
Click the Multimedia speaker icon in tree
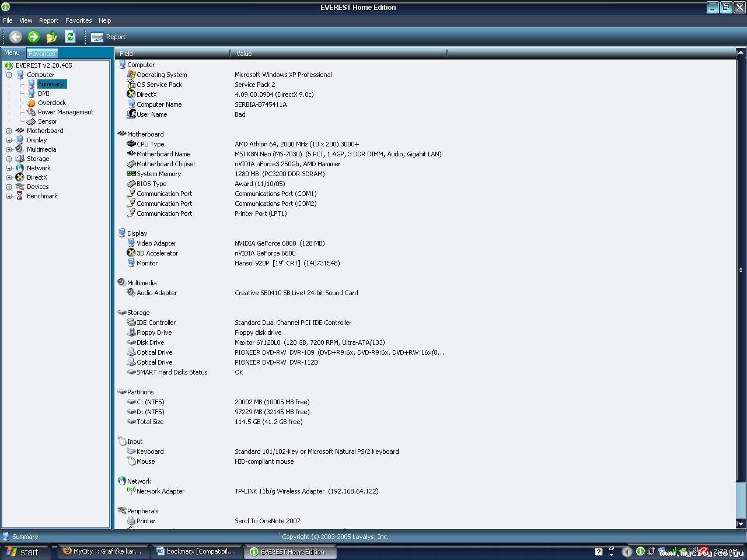click(20, 149)
